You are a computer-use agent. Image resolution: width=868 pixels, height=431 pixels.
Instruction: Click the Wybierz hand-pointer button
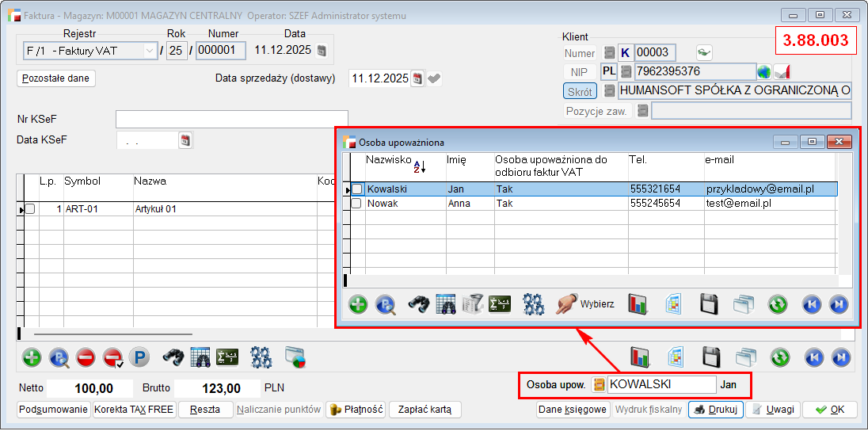(x=585, y=305)
